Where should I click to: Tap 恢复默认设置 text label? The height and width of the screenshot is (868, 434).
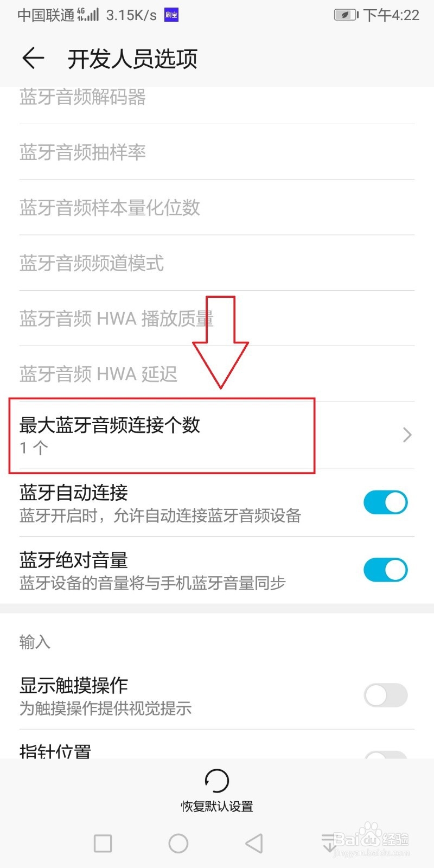click(x=217, y=806)
